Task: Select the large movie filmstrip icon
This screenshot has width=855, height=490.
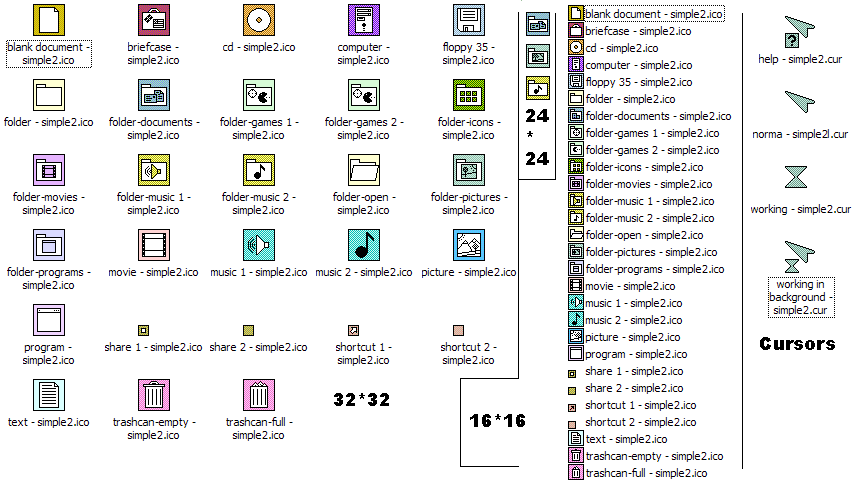Action: coord(154,245)
